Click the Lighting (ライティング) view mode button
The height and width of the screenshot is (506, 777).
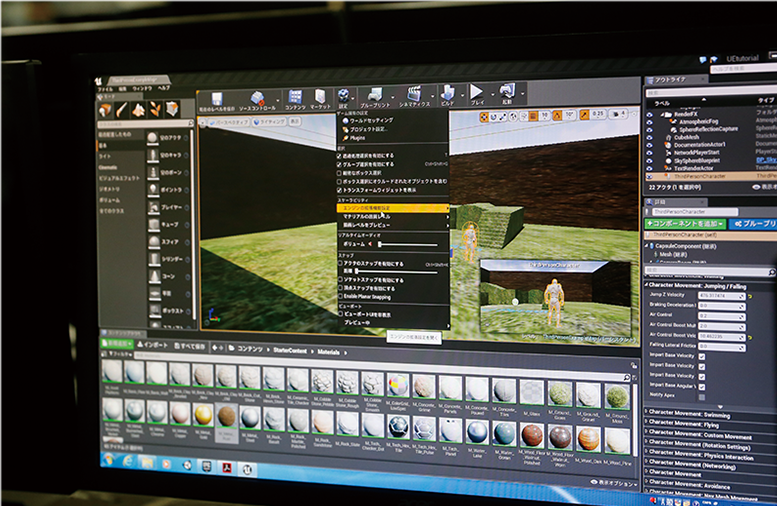pyautogui.click(x=270, y=121)
